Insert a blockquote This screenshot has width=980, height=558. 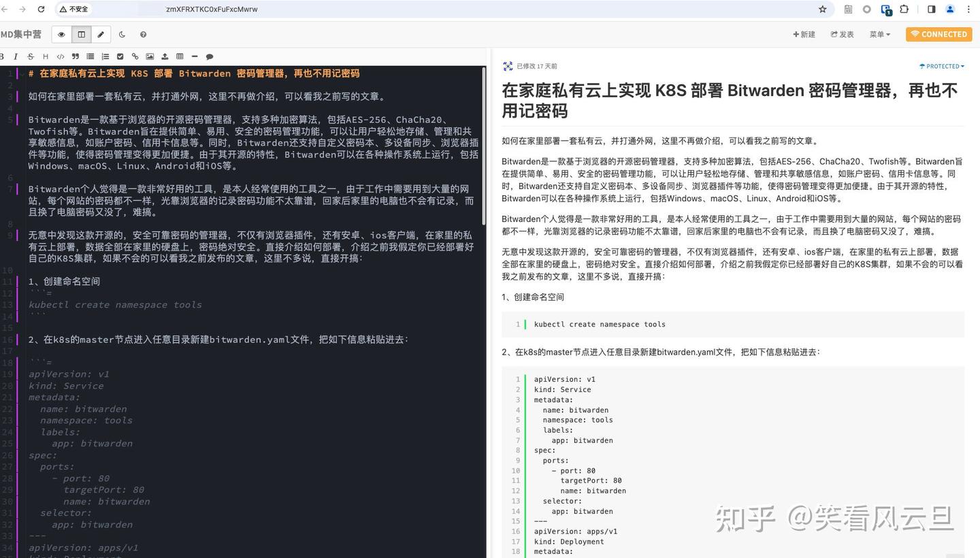(x=76, y=56)
